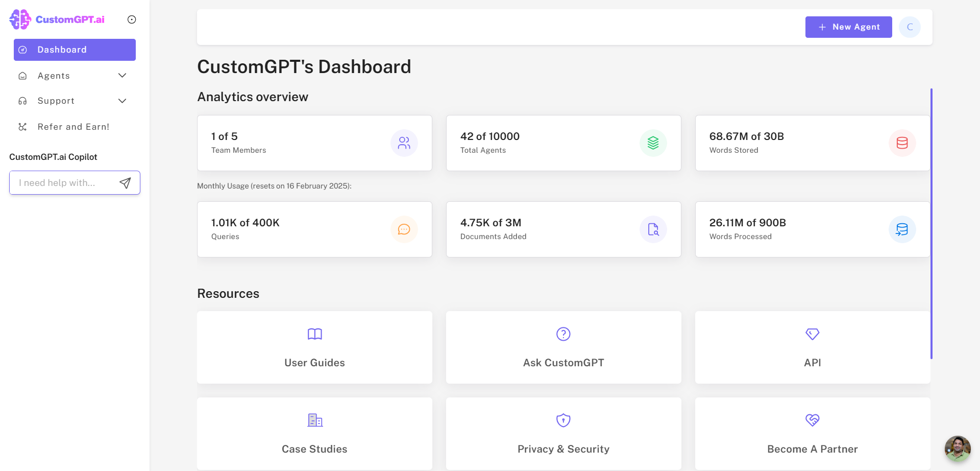Open the chat widget avatar photo
The image size is (980, 471).
[958, 449]
